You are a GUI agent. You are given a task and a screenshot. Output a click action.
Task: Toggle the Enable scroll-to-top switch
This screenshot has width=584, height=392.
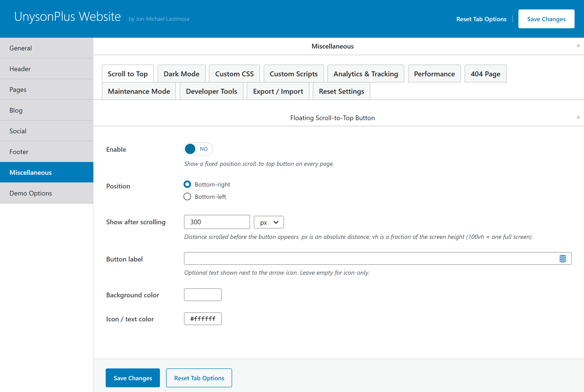pyautogui.click(x=198, y=149)
